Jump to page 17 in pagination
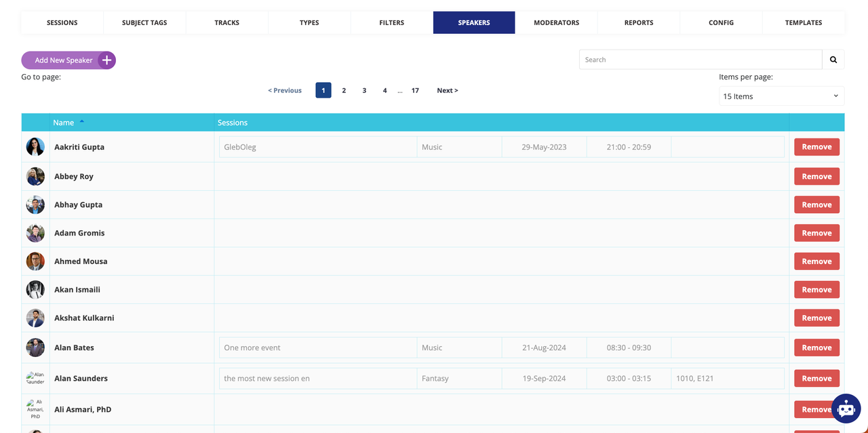The image size is (868, 433). pos(415,90)
